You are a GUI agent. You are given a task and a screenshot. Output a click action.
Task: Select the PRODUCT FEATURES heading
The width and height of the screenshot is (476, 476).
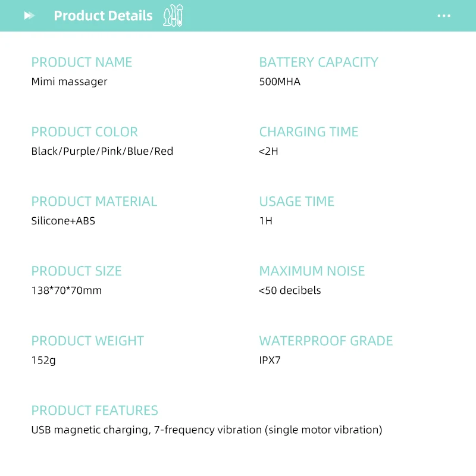click(95, 410)
